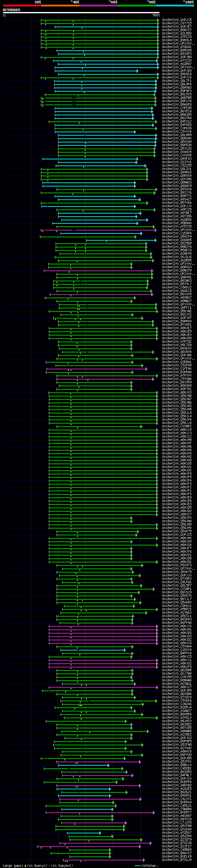The image size is (197, 868).
Task: Select the UniRef100_A7Q507 label
Action: click(177, 833)
